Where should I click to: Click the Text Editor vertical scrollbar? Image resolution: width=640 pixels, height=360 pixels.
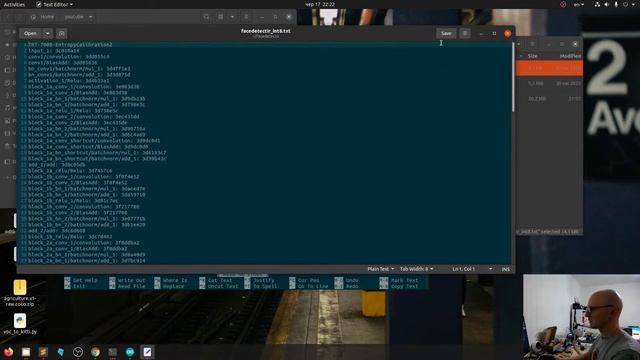(513, 78)
